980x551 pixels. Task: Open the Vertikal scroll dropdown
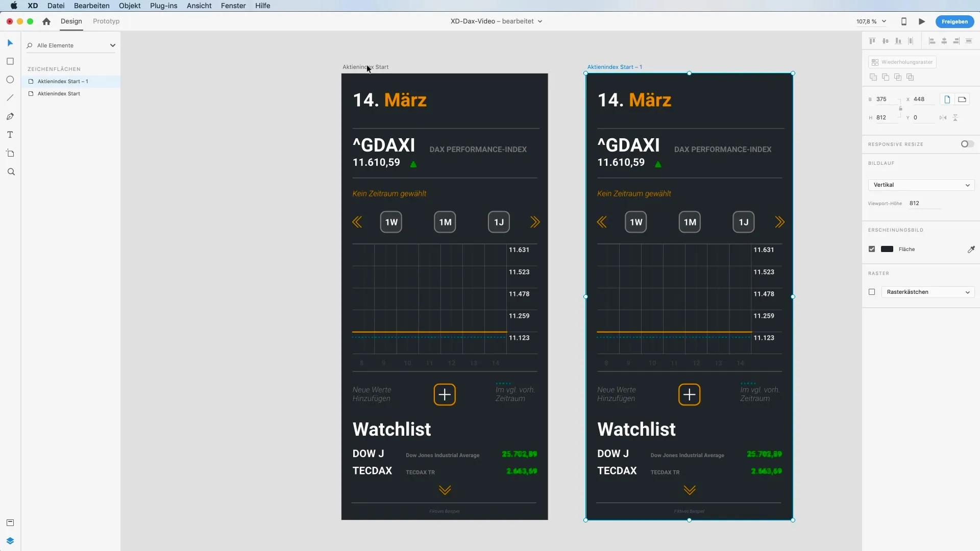[921, 185]
